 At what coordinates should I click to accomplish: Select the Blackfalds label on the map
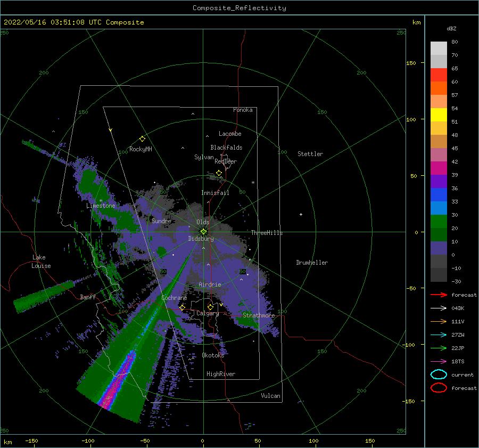tap(226, 148)
